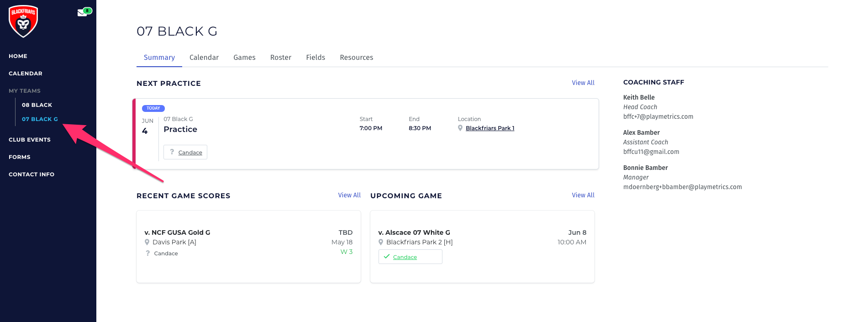Click the question mark beside Candace in recent scores
The image size is (868, 322).
coord(147,253)
